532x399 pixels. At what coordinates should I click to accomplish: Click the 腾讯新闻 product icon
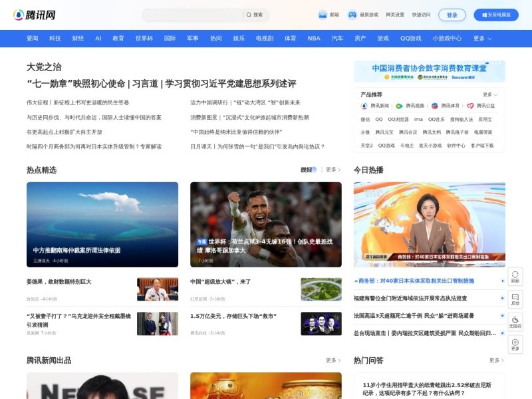(x=364, y=106)
